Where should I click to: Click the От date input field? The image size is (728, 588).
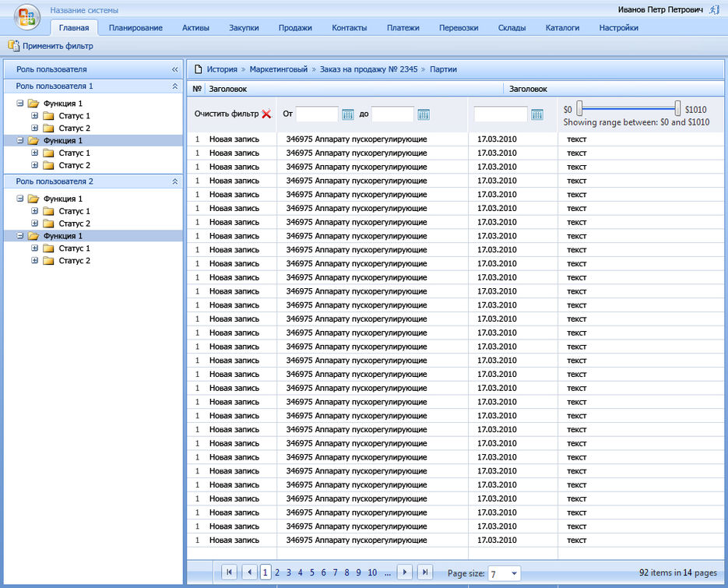[x=317, y=114]
